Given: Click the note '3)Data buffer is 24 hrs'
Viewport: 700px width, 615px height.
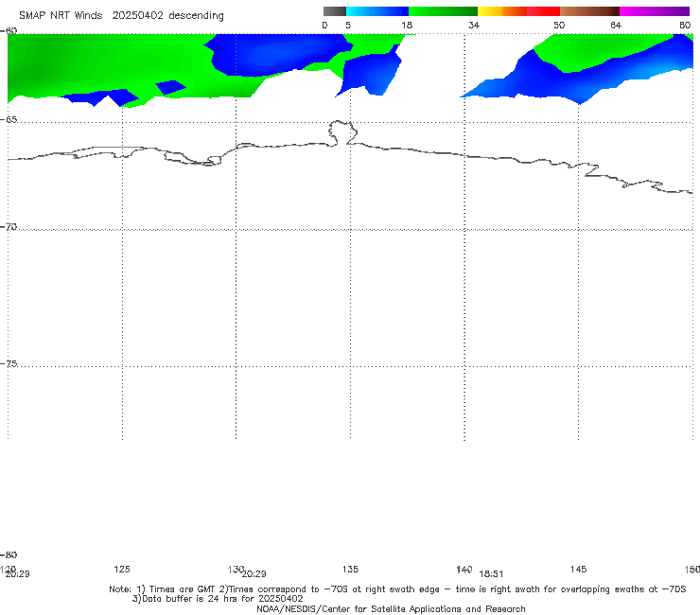Looking at the screenshot, I should pos(218,599).
